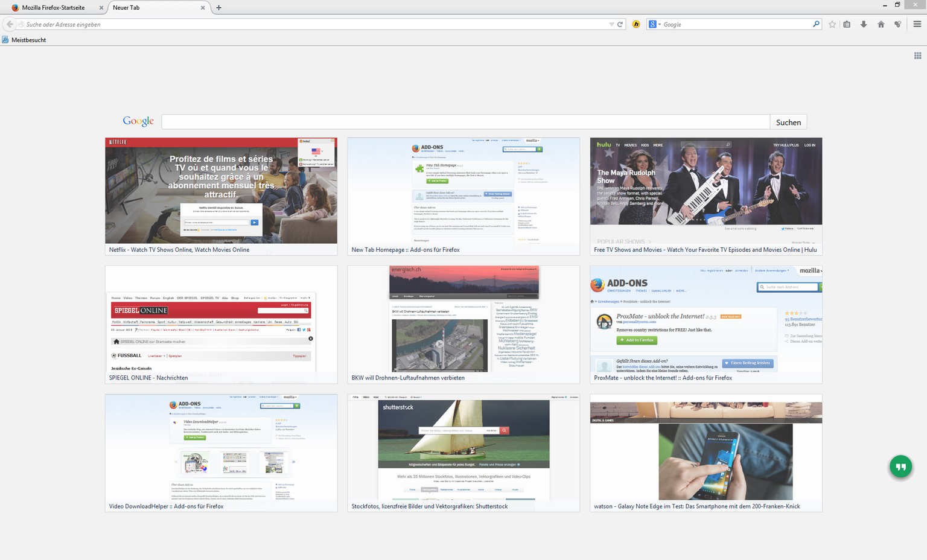The height and width of the screenshot is (560, 927).
Task: Show bookmarks list icon in toolbar
Action: tap(847, 24)
